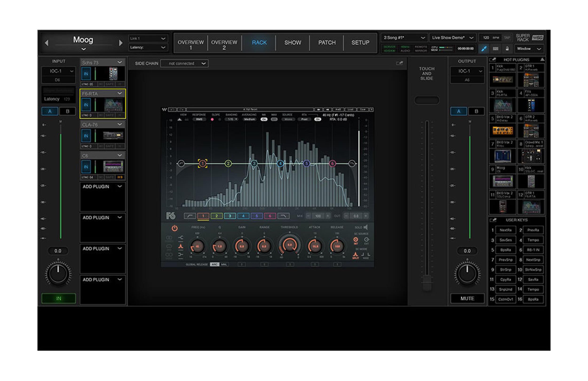Select output snapshot B

pos(476,111)
